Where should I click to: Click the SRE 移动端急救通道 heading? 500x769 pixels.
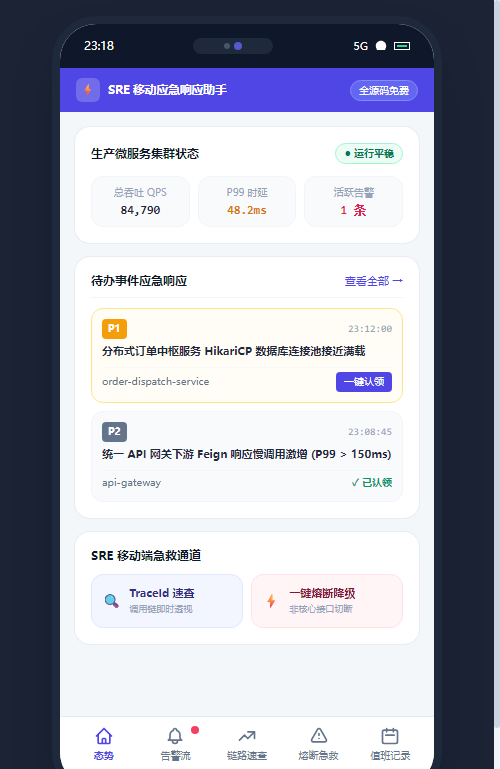point(146,556)
